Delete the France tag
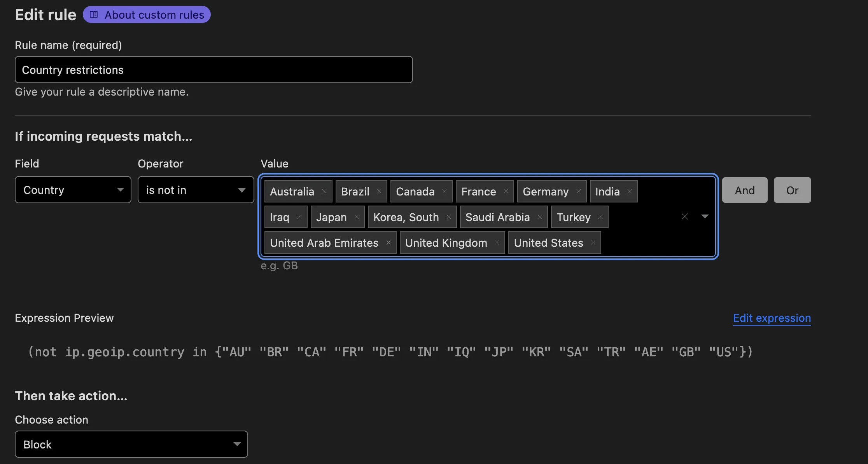Image resolution: width=868 pixels, height=464 pixels. click(x=506, y=191)
